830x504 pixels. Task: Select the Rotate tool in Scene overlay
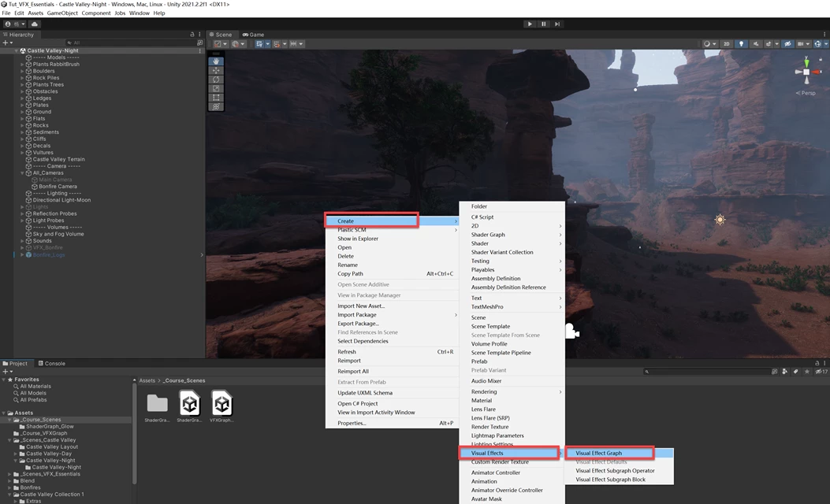216,80
